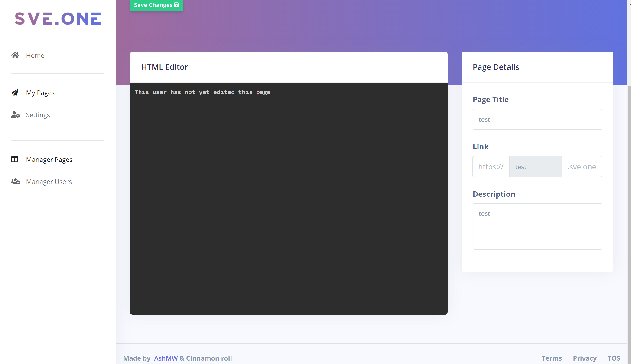Click the Link subdomain input field

point(535,167)
